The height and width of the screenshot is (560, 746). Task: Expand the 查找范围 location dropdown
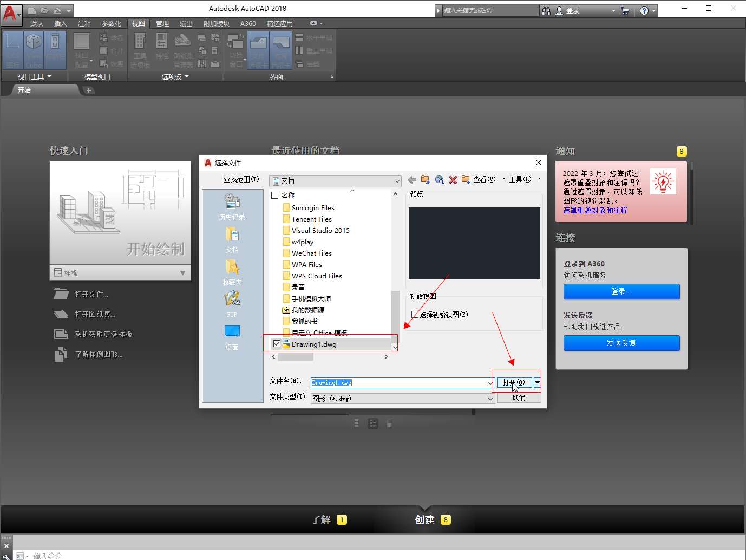click(x=397, y=181)
